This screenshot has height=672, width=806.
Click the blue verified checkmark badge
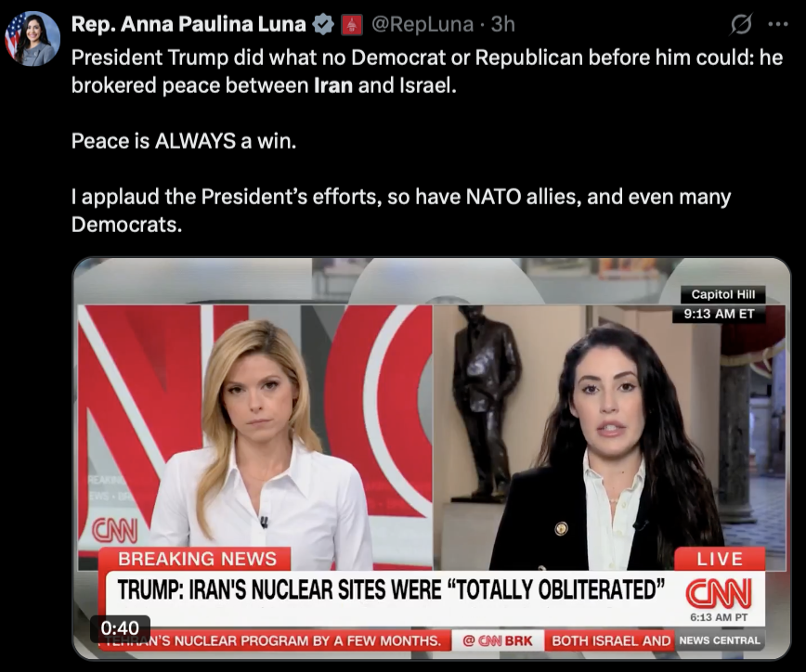323,24
